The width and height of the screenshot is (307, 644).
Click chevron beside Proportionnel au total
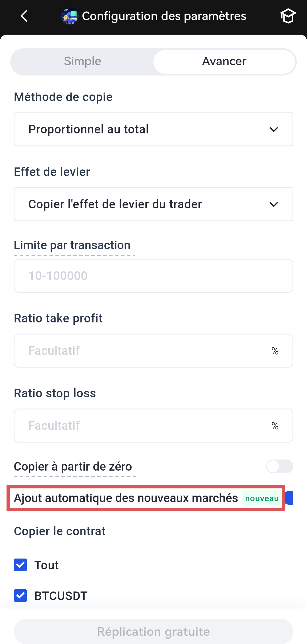pyautogui.click(x=273, y=130)
